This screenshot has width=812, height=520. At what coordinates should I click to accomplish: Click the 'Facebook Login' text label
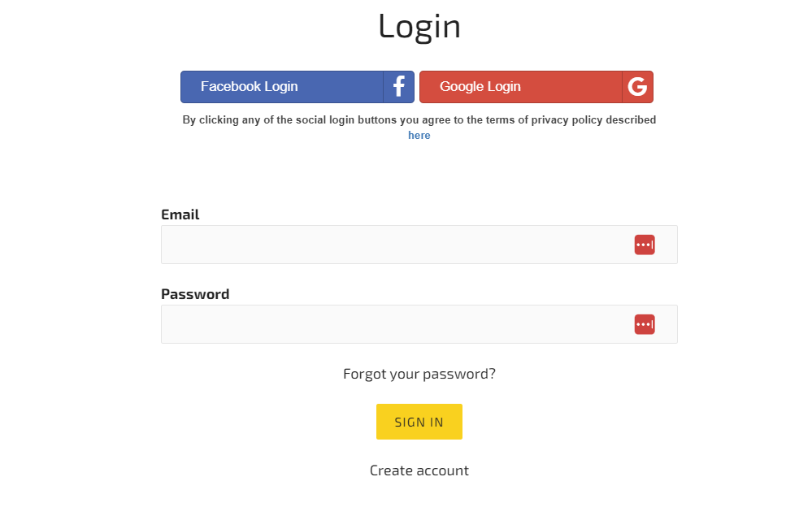coord(250,87)
